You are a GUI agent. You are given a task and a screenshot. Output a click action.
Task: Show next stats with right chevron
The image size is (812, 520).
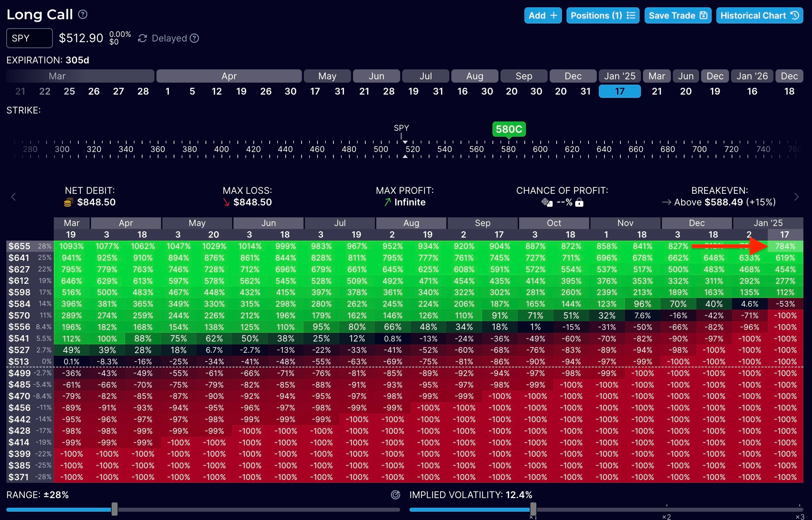(x=796, y=196)
